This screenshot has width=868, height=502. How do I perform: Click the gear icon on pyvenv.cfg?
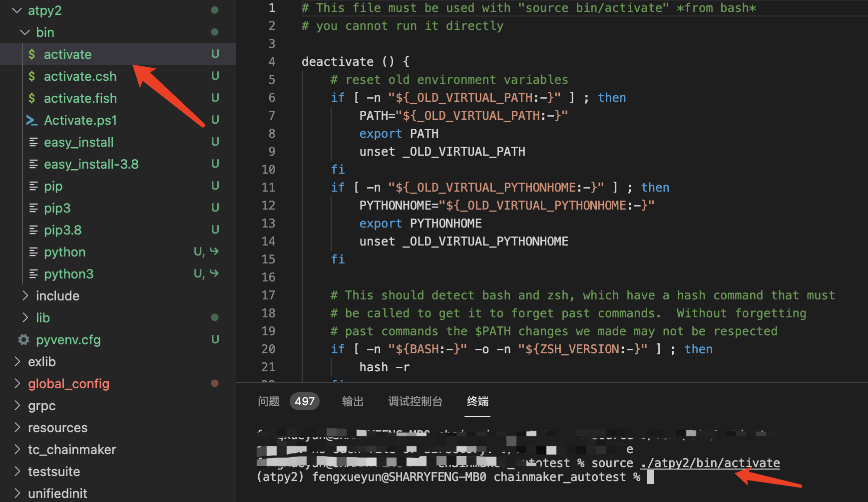[23, 339]
